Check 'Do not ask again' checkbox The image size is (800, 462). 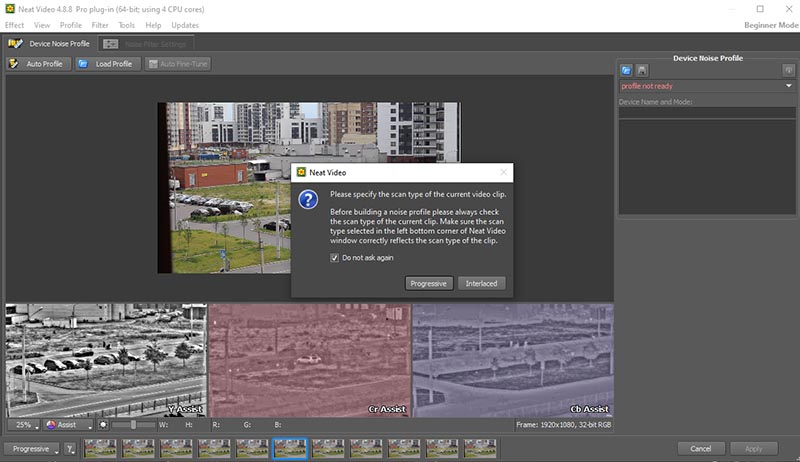click(334, 258)
